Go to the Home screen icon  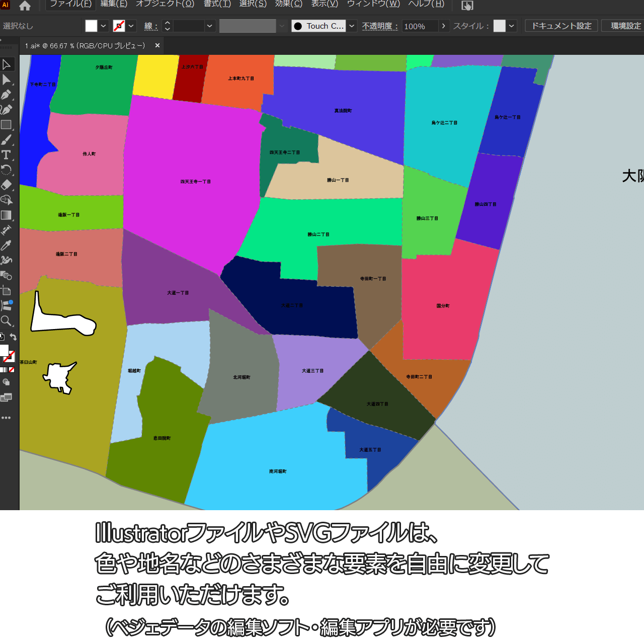click(25, 6)
